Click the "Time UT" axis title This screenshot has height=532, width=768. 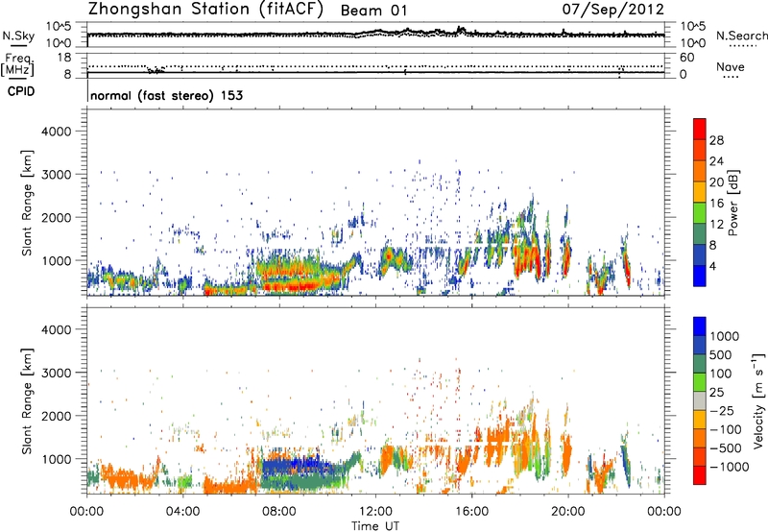tap(375, 526)
